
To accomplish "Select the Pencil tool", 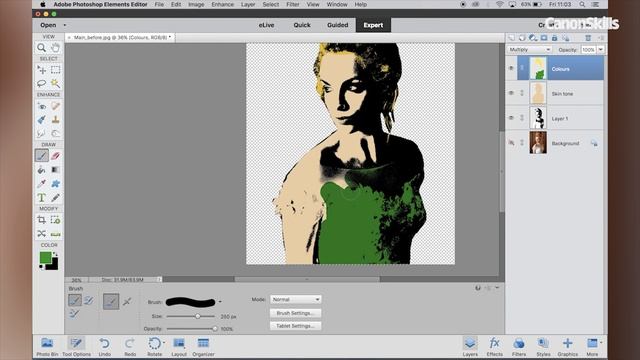I will click(x=56, y=198).
